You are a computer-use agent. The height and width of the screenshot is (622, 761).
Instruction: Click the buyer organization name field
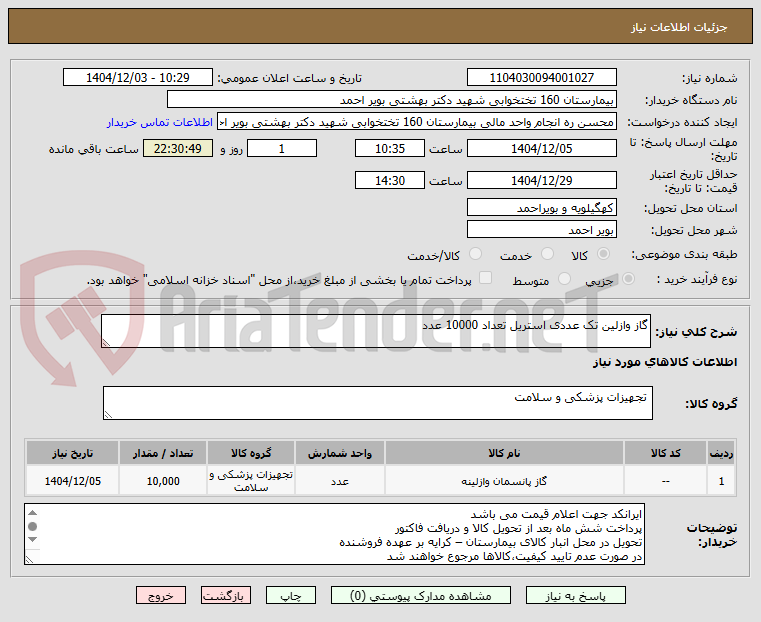point(392,100)
